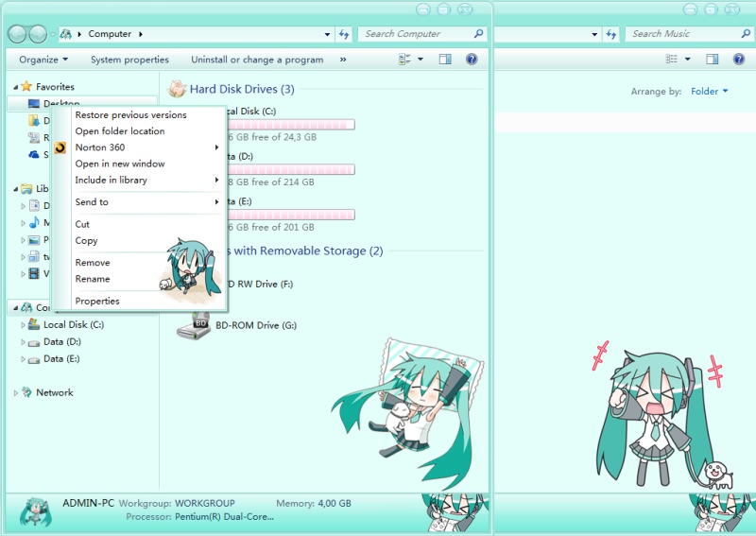Click Data (D:) capacity bar
Image resolution: width=756 pixels, height=536 pixels.
pos(291,169)
